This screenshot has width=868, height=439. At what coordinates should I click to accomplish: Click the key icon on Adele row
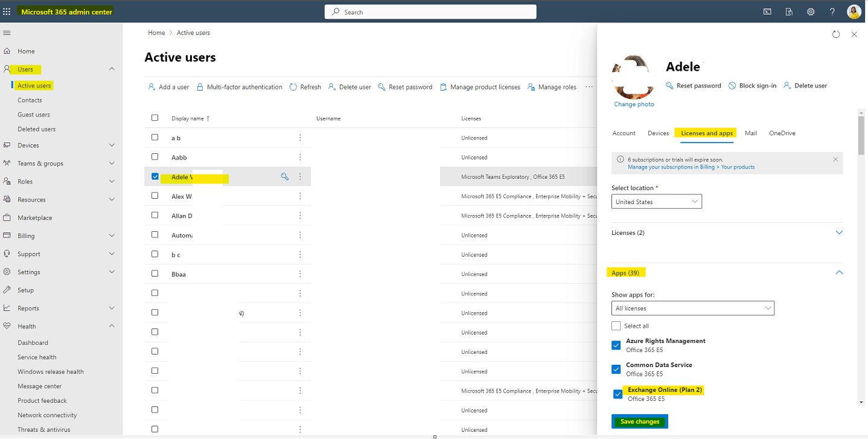point(285,177)
